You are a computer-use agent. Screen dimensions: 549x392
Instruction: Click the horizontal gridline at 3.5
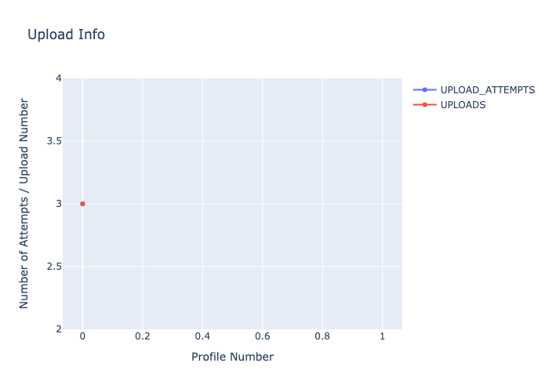[235, 141]
